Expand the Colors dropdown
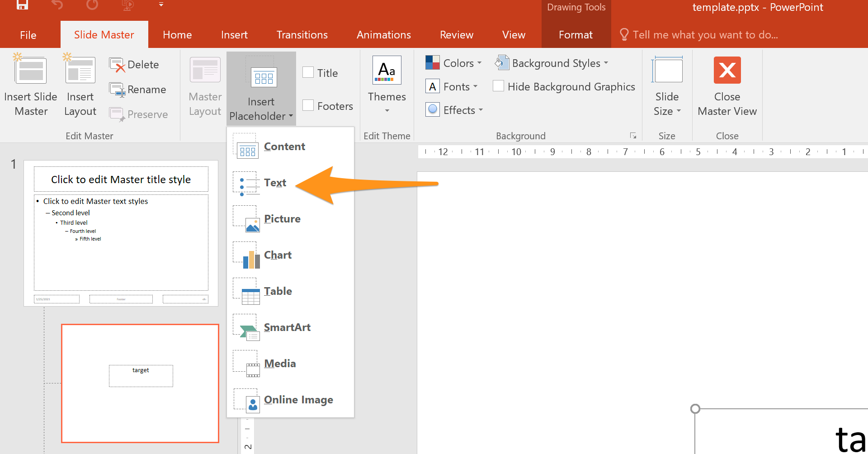The image size is (868, 454). point(454,63)
